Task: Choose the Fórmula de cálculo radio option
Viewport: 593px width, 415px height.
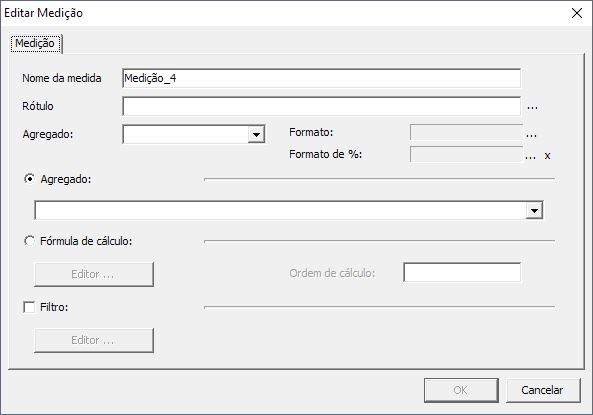Action: 29,241
